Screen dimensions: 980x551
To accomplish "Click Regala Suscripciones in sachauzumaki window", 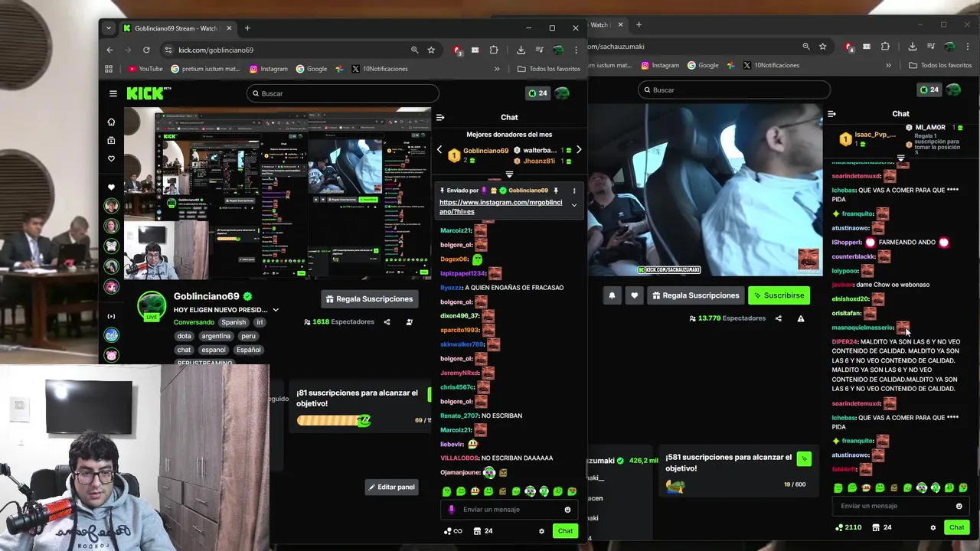I will [696, 295].
